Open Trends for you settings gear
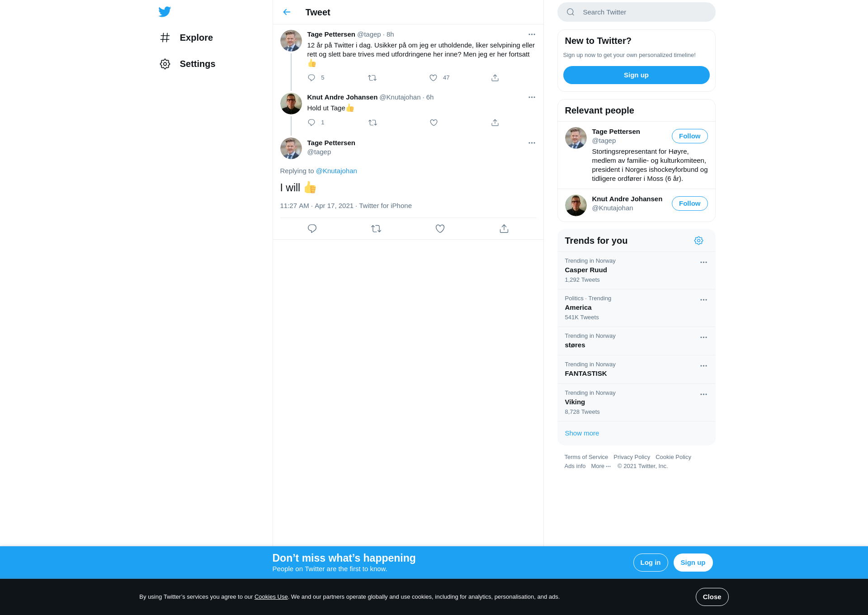868x615 pixels. point(698,241)
